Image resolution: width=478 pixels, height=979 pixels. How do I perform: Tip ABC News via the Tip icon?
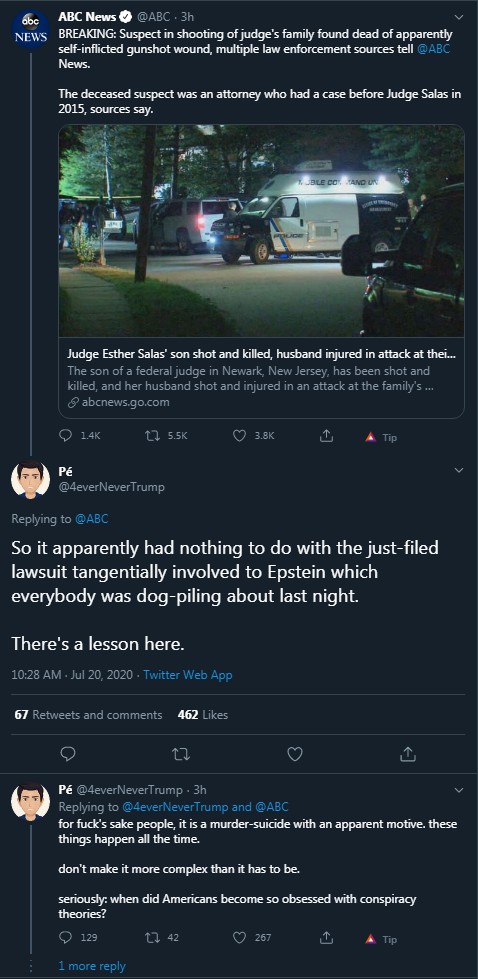point(381,437)
